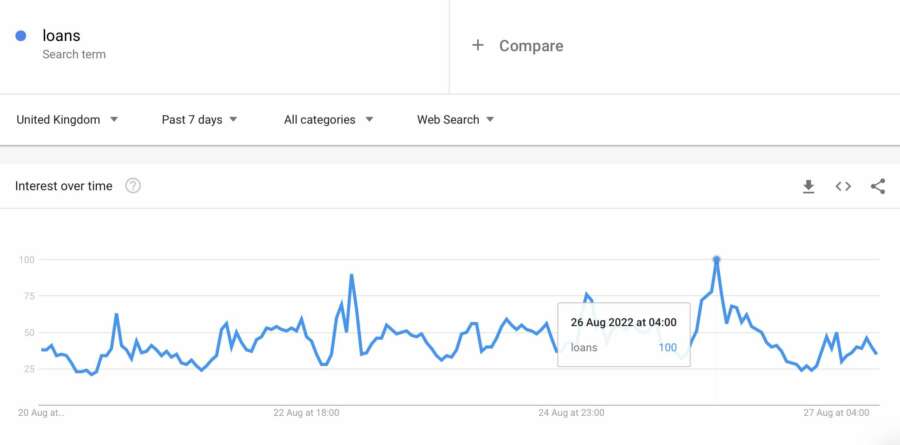Click the 24 Aug at 23:00 axis label
Image resolution: width=900 pixels, height=445 pixels.
571,412
